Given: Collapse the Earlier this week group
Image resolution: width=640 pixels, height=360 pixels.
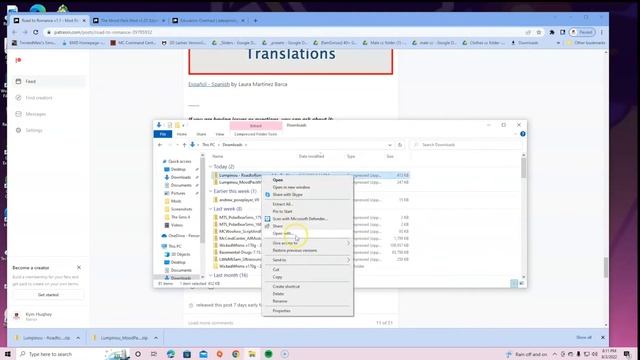Looking at the screenshot, I should [211, 191].
